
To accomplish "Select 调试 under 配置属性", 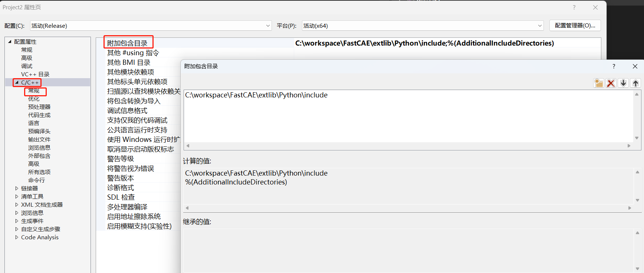I will pos(27,66).
